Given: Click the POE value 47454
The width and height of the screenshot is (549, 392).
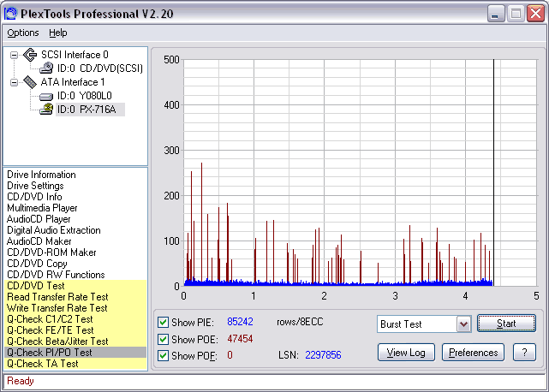Looking at the screenshot, I should click(240, 339).
